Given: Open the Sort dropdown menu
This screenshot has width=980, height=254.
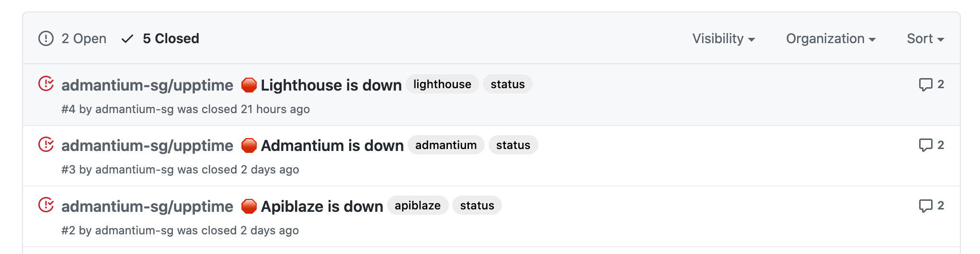Looking at the screenshot, I should [x=925, y=39].
